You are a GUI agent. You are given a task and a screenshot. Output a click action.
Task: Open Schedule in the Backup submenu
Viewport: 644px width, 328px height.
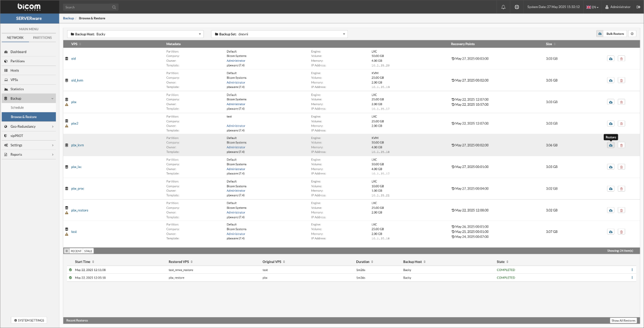[x=18, y=108]
